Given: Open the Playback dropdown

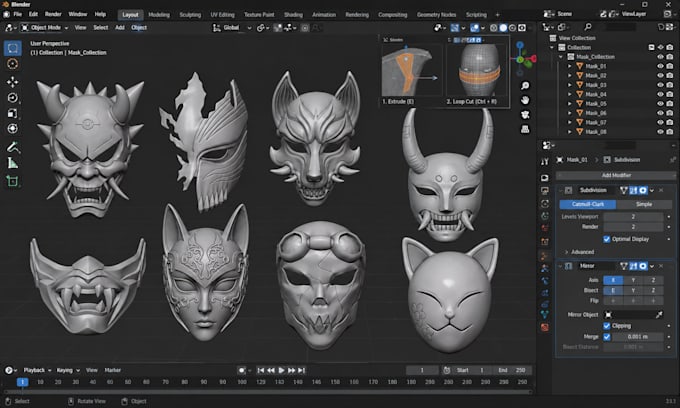Looking at the screenshot, I should pyautogui.click(x=37, y=370).
